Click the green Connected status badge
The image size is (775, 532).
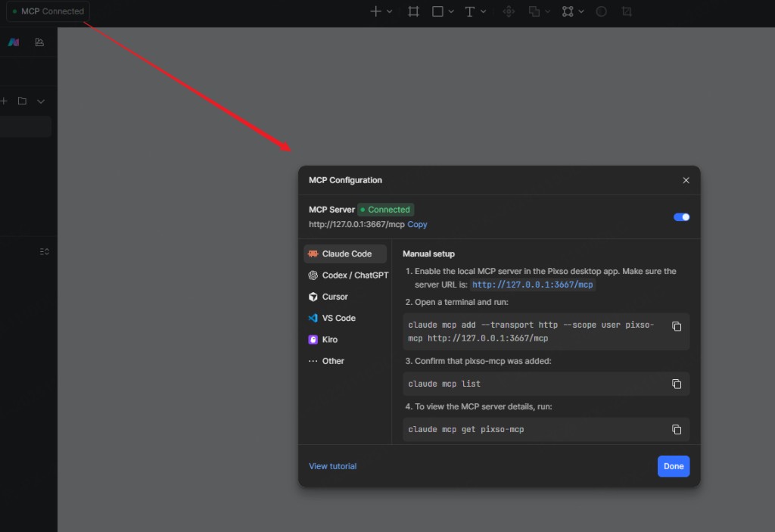pos(385,210)
